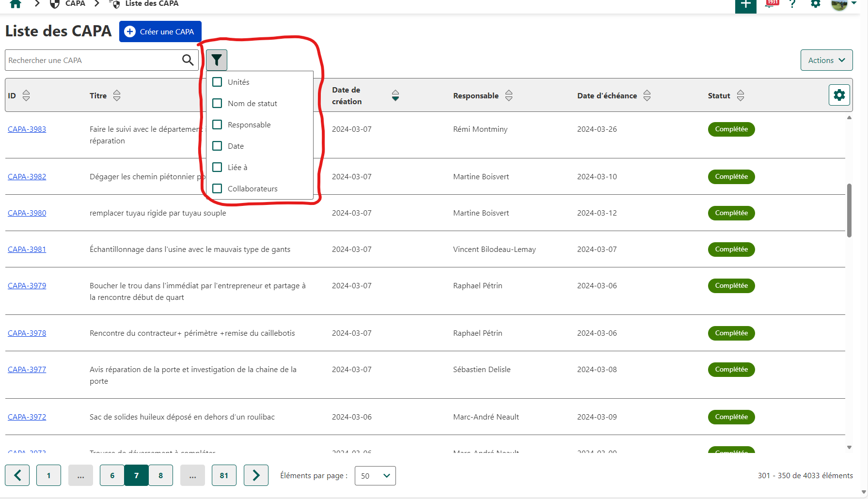The image size is (868, 499).
Task: Go to page 1
Action: click(x=48, y=475)
